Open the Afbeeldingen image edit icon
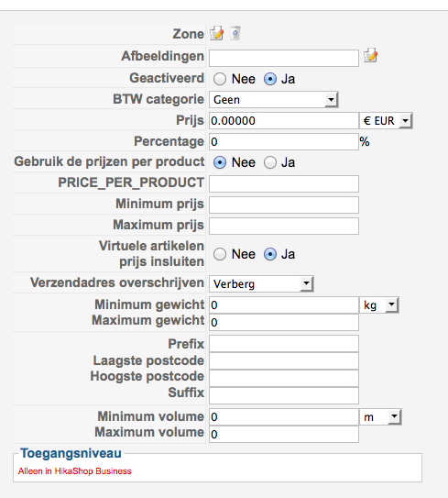Screen dimensions: 448x498 click(x=370, y=55)
